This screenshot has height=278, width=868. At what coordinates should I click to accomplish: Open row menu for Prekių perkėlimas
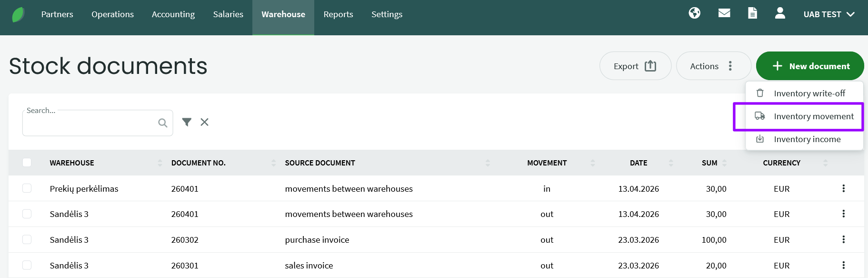pos(843,188)
